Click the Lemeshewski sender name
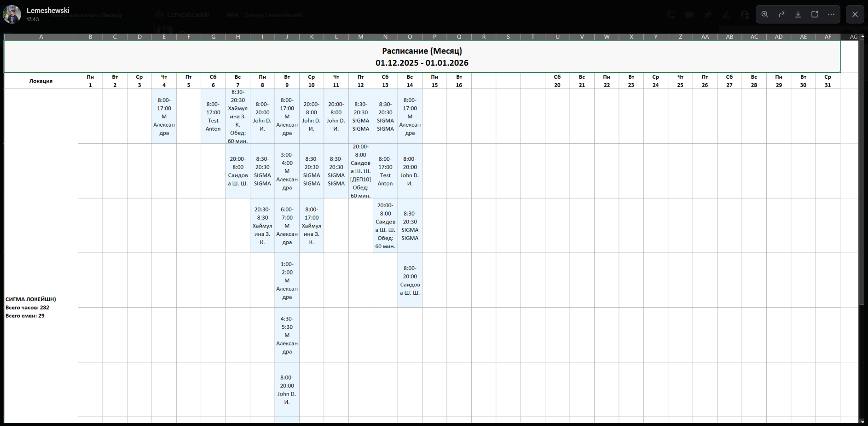 48,10
